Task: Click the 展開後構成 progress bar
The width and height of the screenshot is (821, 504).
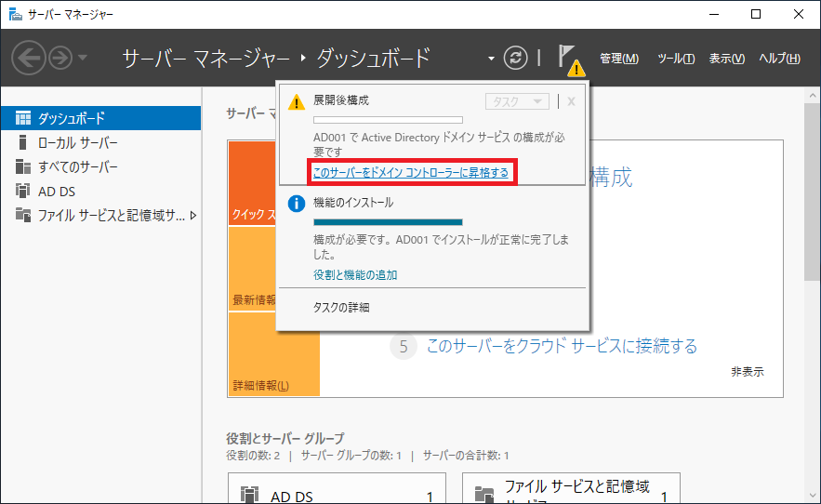Action: point(388,120)
